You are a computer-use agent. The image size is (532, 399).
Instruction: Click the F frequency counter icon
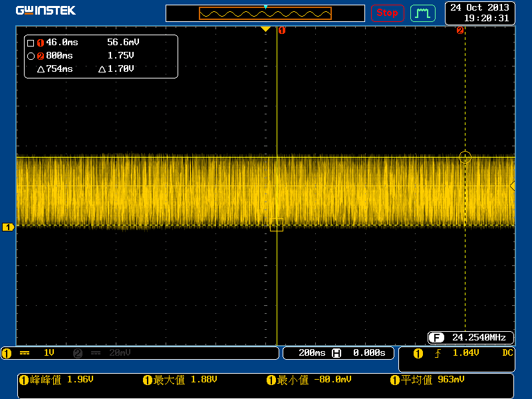pos(436,337)
